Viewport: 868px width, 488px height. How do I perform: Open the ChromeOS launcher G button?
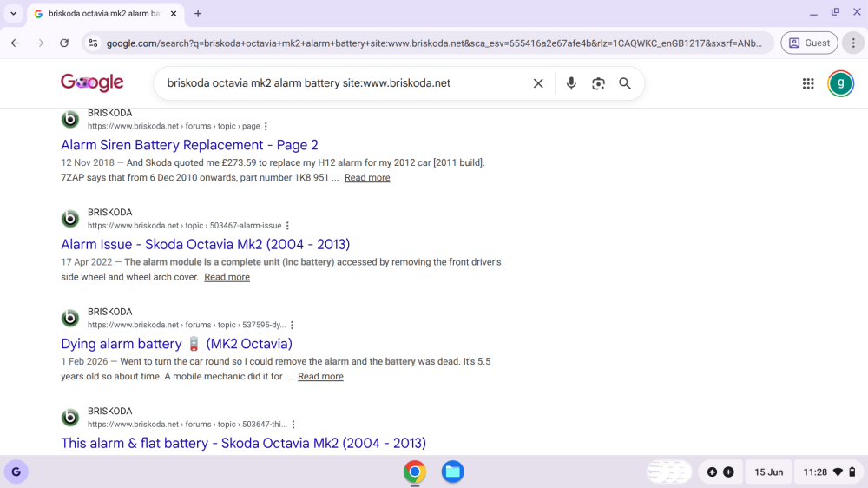click(16, 472)
